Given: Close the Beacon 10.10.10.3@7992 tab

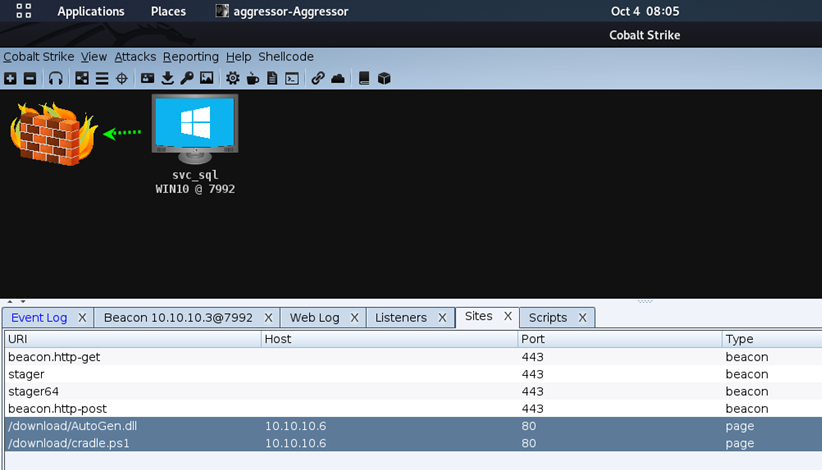Looking at the screenshot, I should 268,318.
